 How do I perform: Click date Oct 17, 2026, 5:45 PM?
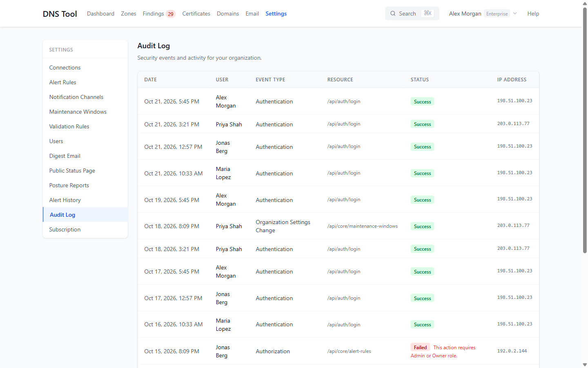(171, 272)
